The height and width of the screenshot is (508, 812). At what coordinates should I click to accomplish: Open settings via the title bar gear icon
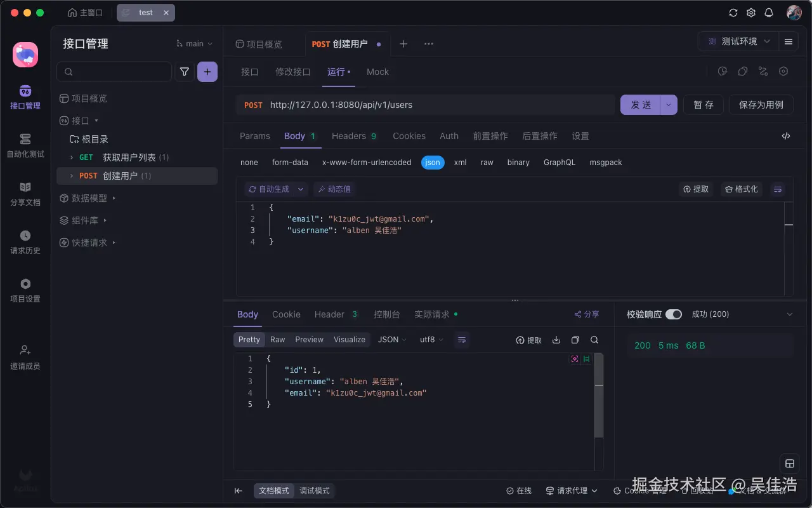point(751,13)
